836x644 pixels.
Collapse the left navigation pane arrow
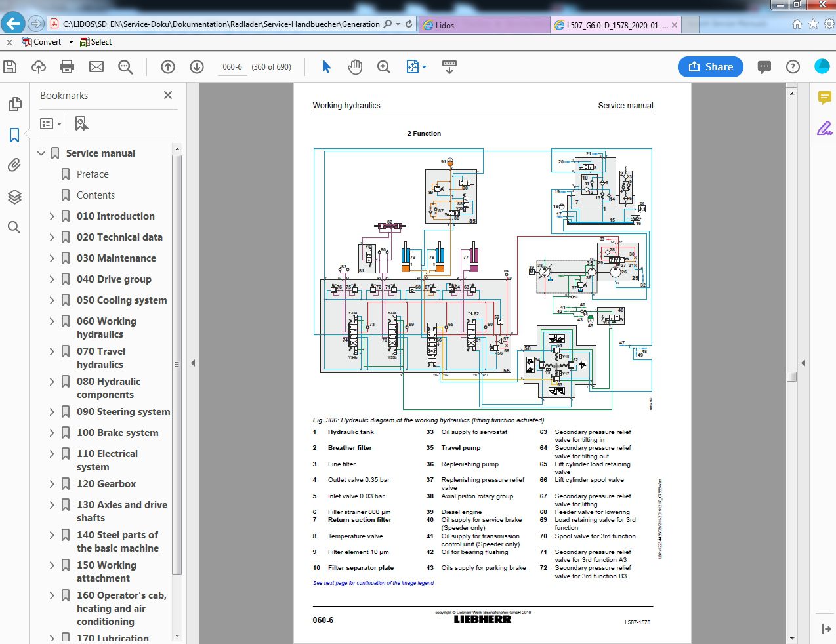[193, 363]
